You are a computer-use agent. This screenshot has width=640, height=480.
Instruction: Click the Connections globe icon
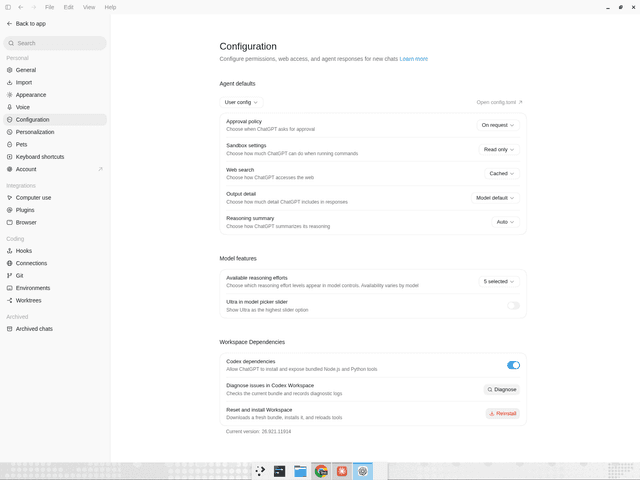pos(10,263)
